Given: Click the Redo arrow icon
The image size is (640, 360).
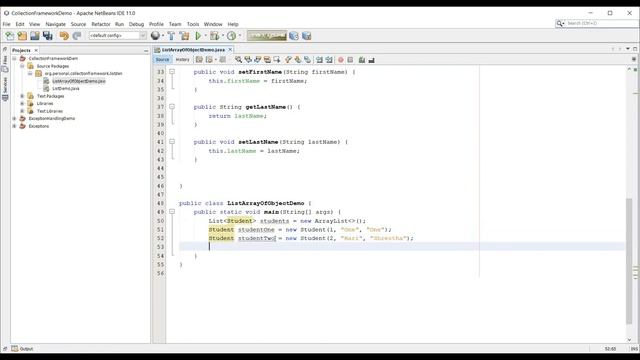Looking at the screenshot, I should (77, 36).
